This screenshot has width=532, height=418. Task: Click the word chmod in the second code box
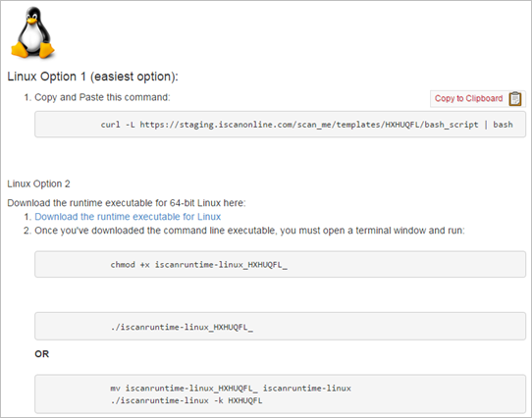click(x=123, y=265)
